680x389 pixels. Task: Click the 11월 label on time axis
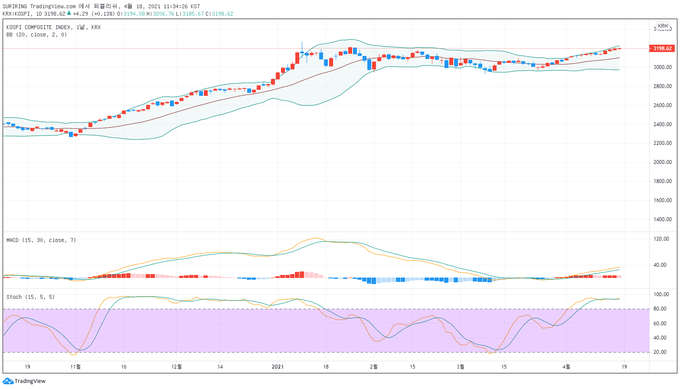75,367
